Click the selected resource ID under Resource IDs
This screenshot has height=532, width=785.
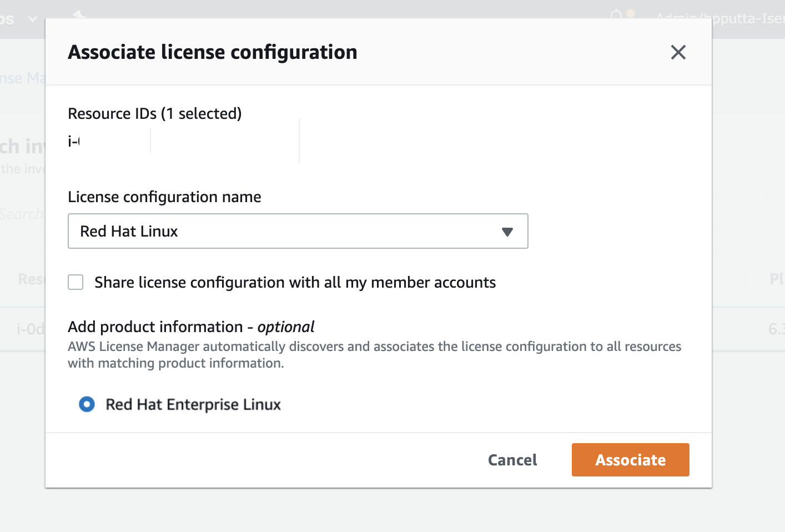click(74, 141)
